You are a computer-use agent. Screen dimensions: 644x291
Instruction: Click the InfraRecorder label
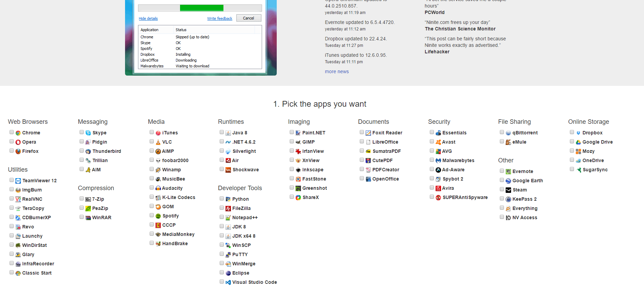coord(38,264)
